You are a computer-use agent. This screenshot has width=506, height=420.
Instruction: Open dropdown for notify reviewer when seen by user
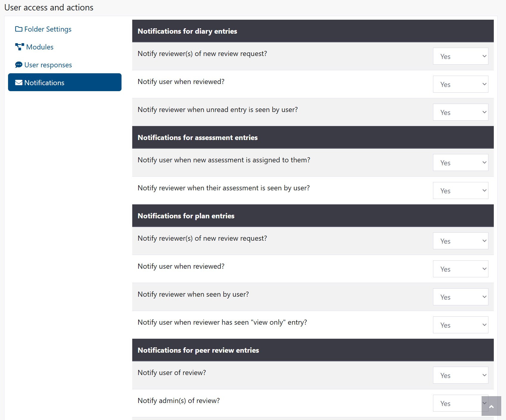click(460, 297)
